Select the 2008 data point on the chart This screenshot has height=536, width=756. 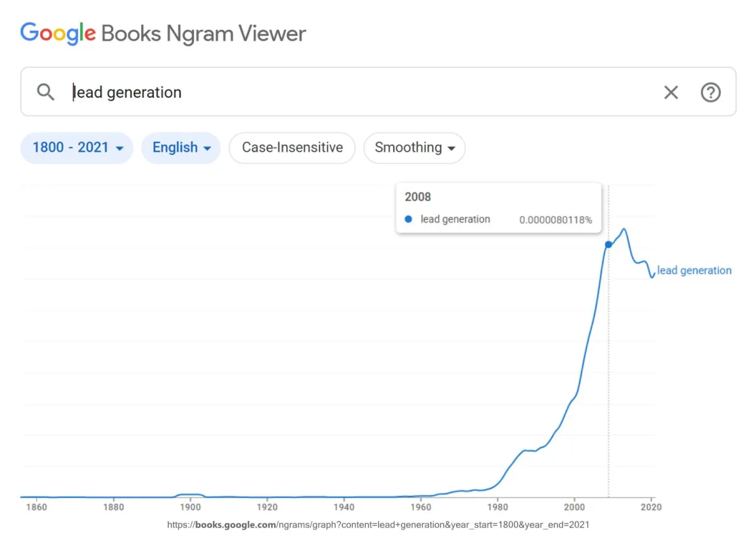[609, 244]
